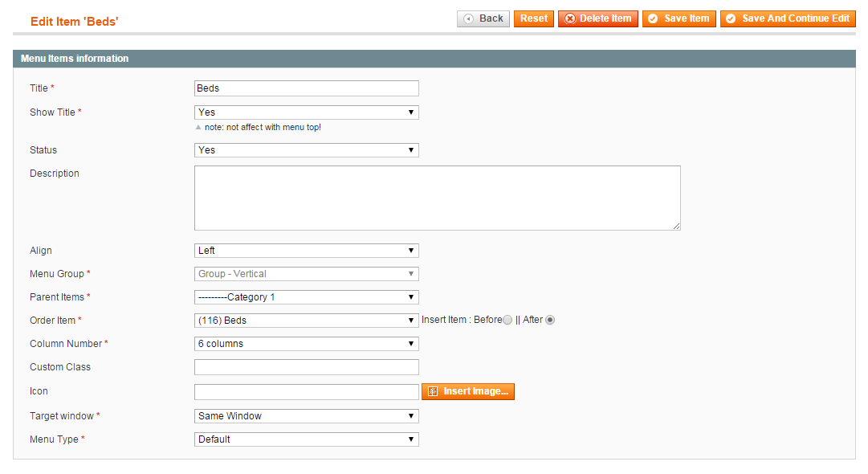Screen dimensions: 868x474
Task: Focus the Description text area
Action: [437, 198]
